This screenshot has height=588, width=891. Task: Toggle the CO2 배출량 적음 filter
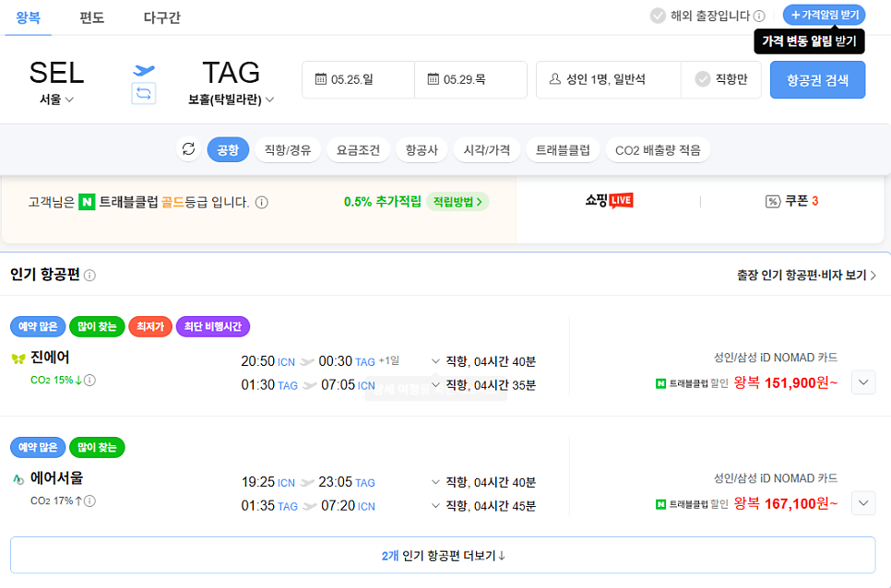click(x=658, y=150)
